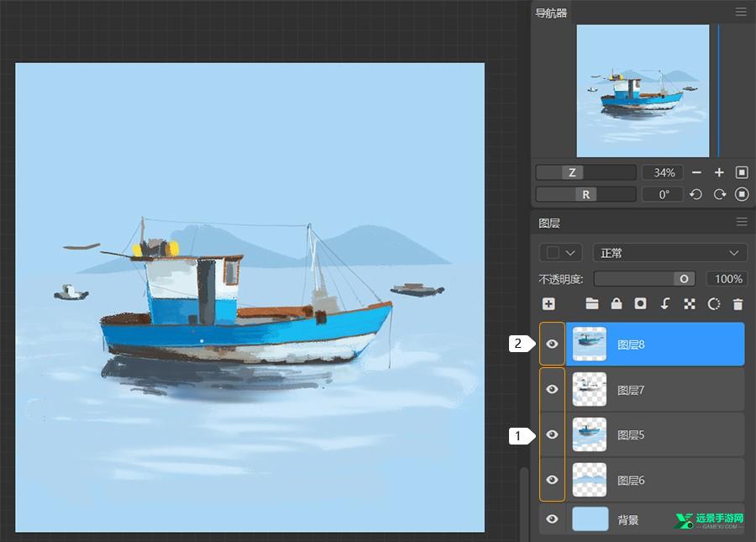Click the clip-to-layer-below arrow icon
Image resolution: width=756 pixels, height=542 pixels.
pyautogui.click(x=665, y=304)
